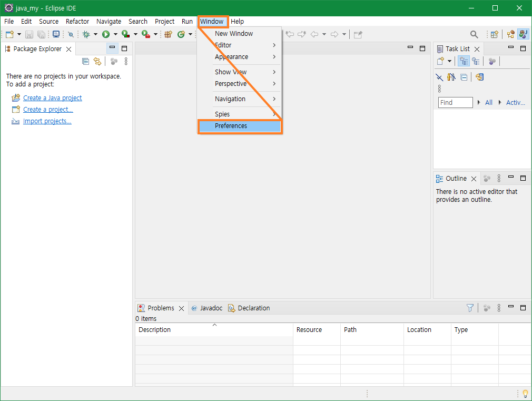Screen dimensions: 532x401
Task: Click the Resource column header
Action: click(317, 330)
